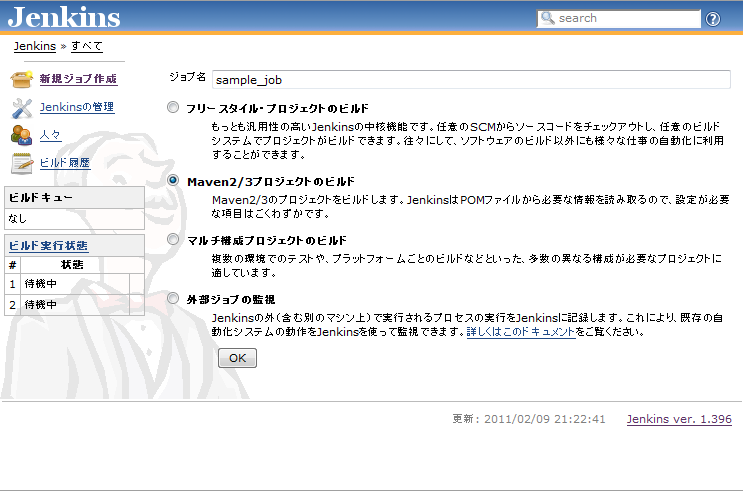
Task: Open the 人々 link
Action: point(50,135)
